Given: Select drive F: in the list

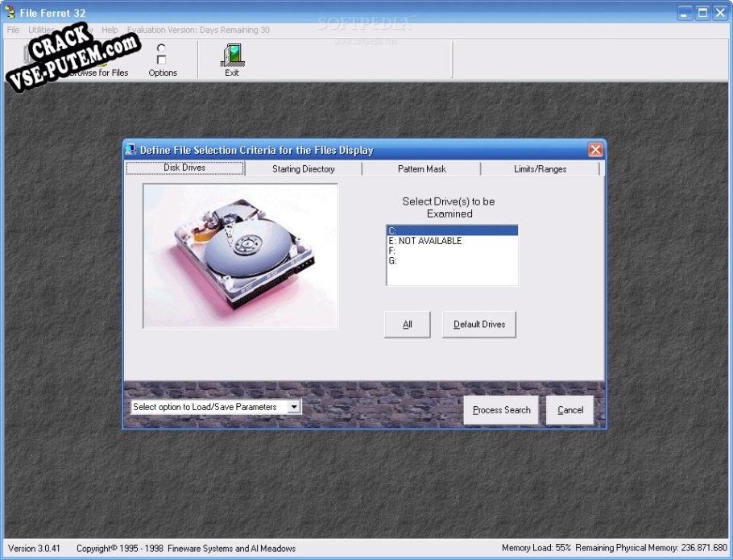Looking at the screenshot, I should pos(452,251).
